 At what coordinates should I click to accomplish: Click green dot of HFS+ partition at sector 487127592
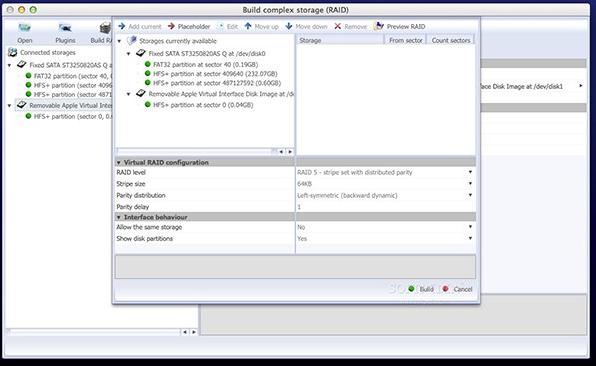148,82
